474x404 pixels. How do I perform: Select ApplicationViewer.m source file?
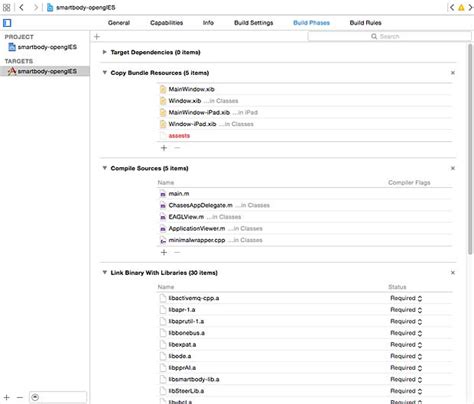[304, 229]
